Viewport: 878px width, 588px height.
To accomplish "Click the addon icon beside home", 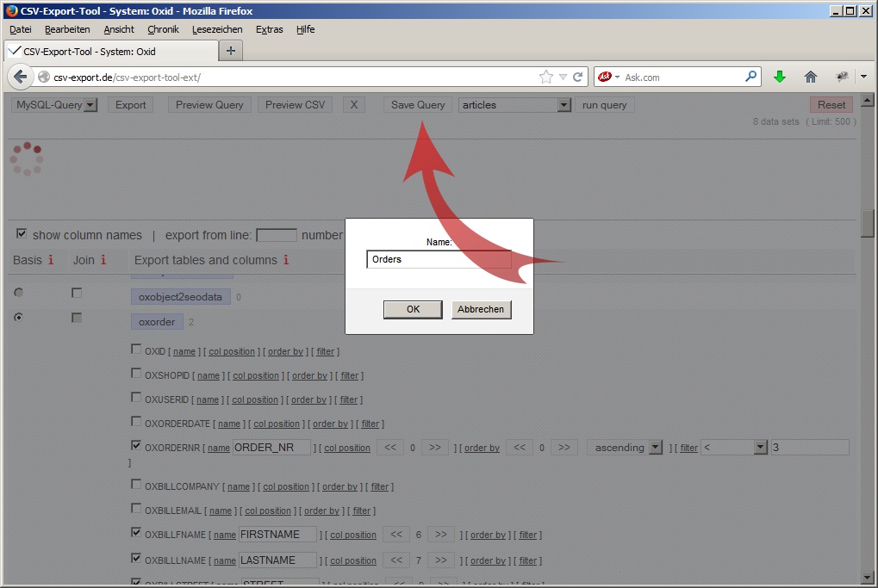I will point(842,77).
